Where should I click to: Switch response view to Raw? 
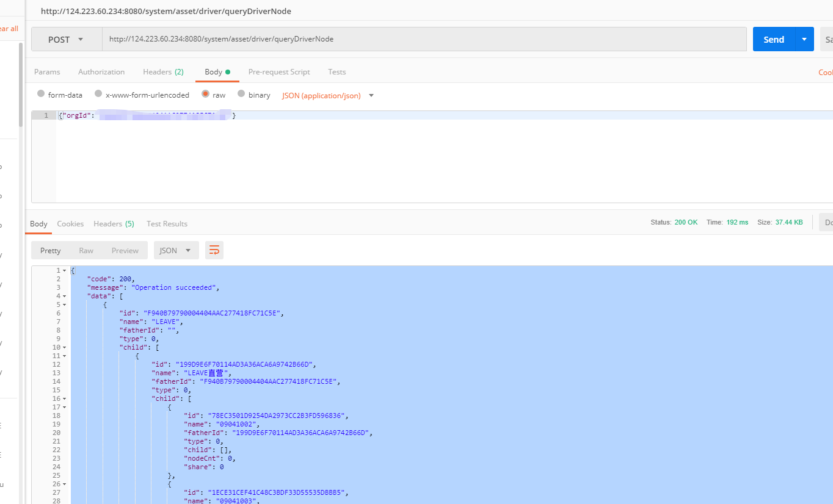86,250
